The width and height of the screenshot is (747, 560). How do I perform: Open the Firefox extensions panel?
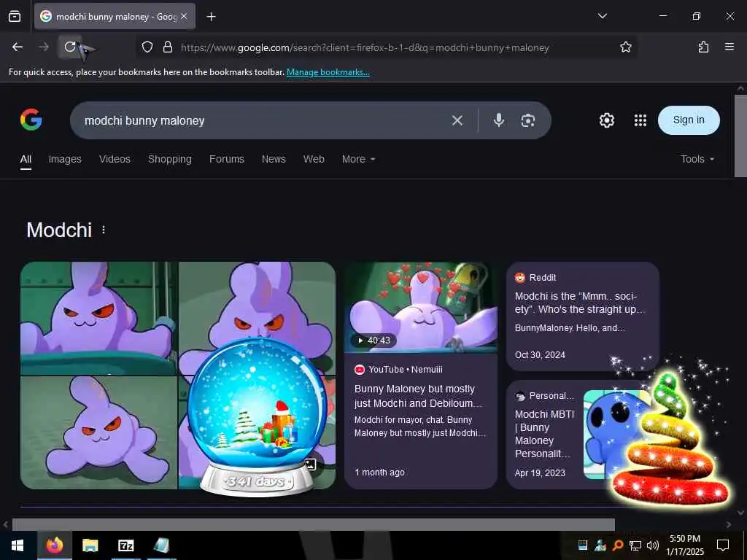[x=703, y=47]
